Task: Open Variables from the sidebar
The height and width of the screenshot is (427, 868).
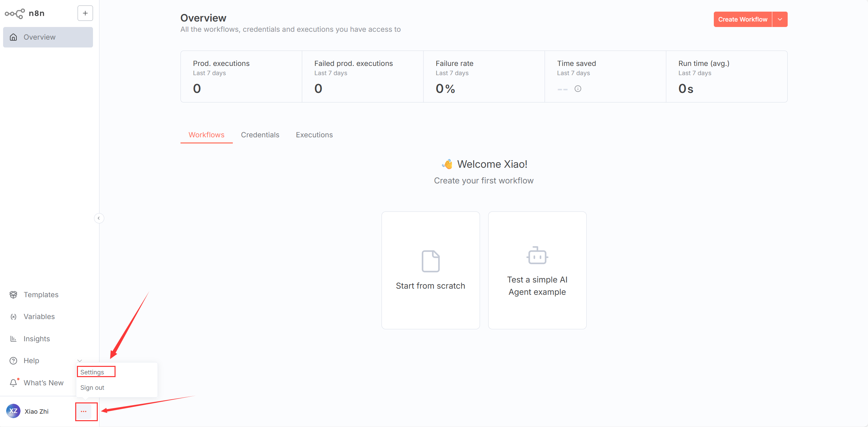Action: point(39,316)
